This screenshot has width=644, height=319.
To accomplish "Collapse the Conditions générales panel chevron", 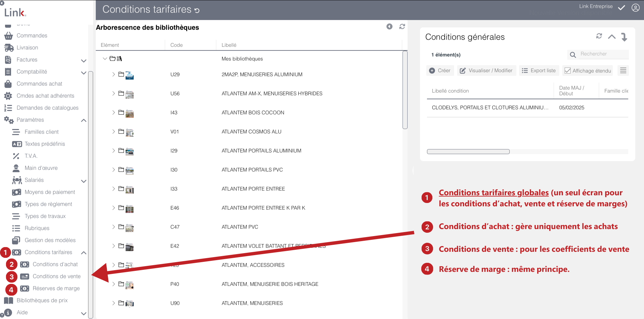I will (612, 37).
